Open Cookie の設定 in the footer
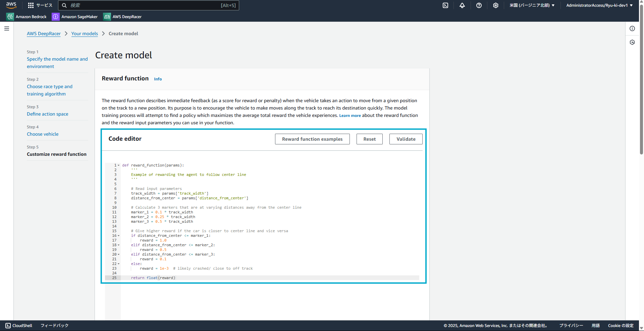 (621, 326)
